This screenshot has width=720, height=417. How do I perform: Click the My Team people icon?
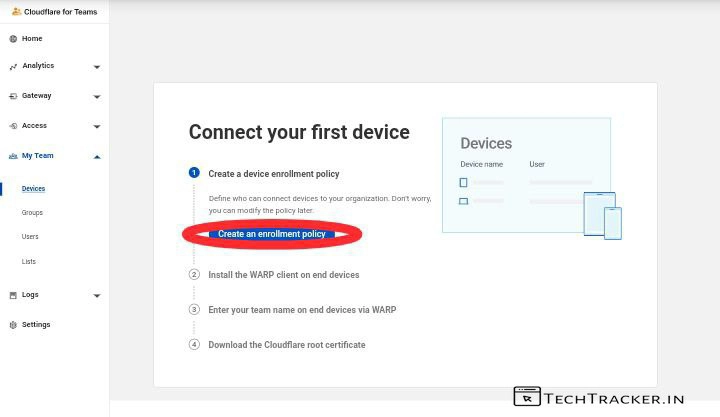coord(13,156)
